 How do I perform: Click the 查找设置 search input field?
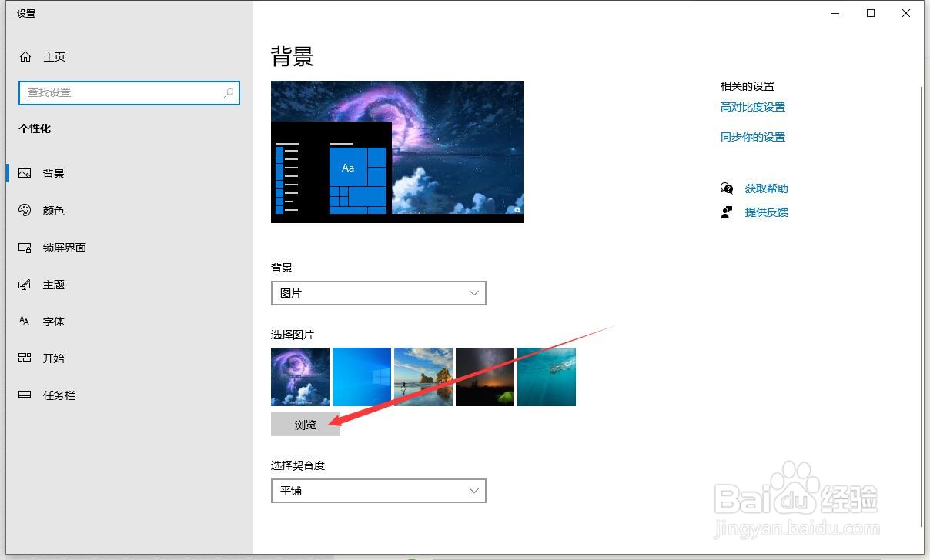tap(115, 92)
